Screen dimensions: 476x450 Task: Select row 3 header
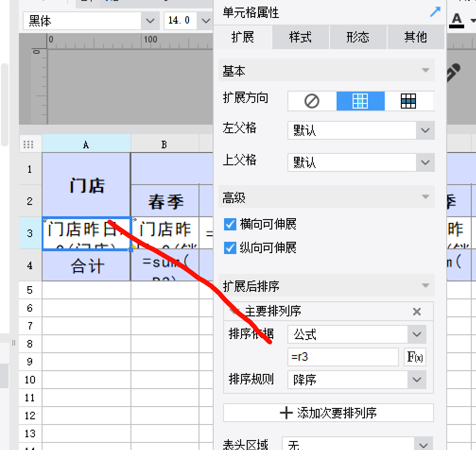coord(30,233)
